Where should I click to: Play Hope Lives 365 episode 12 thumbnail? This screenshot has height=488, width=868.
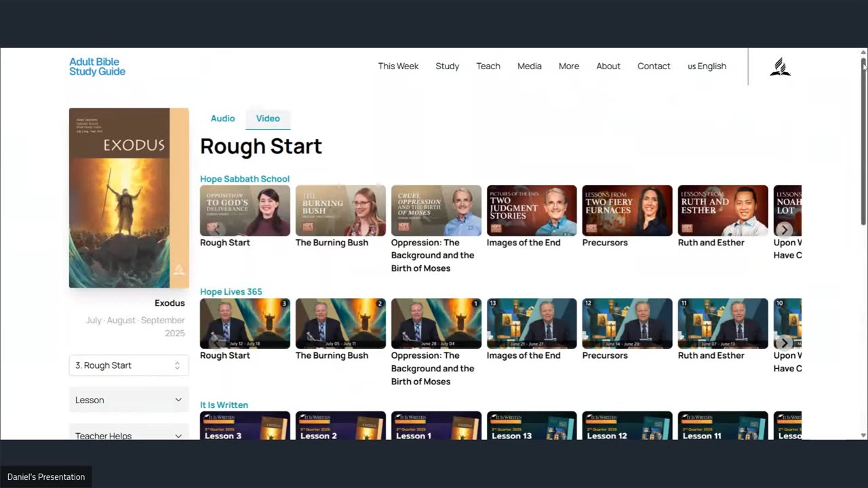point(627,323)
